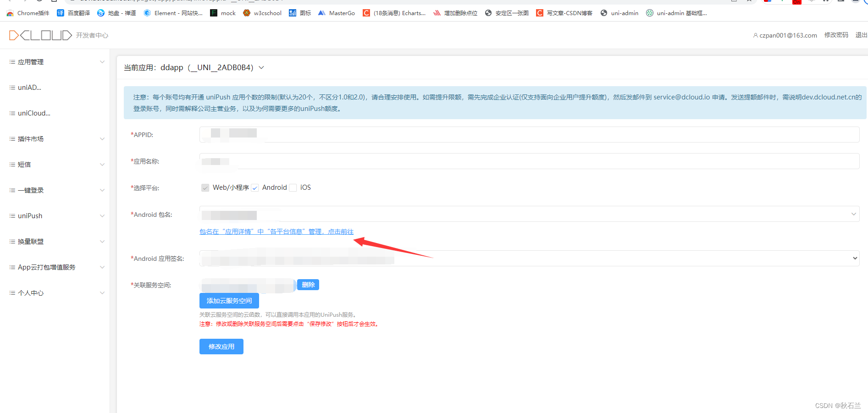Click the APPID input field

click(529, 134)
